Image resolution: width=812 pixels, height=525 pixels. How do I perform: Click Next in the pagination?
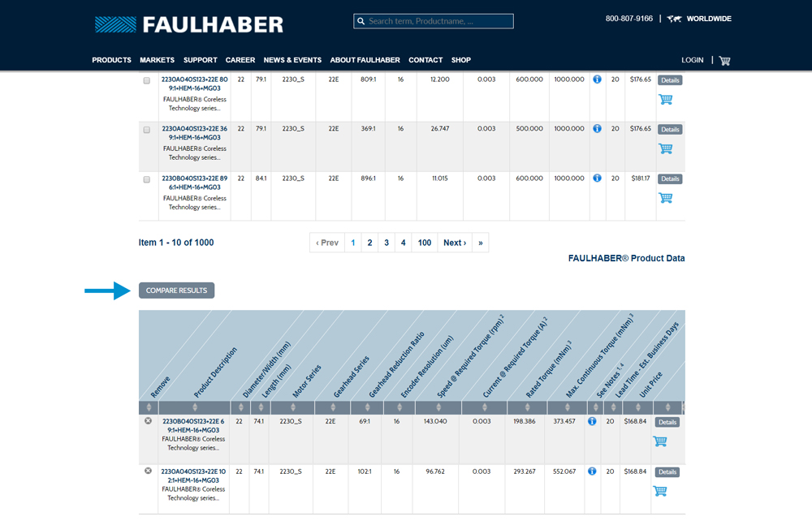point(455,243)
